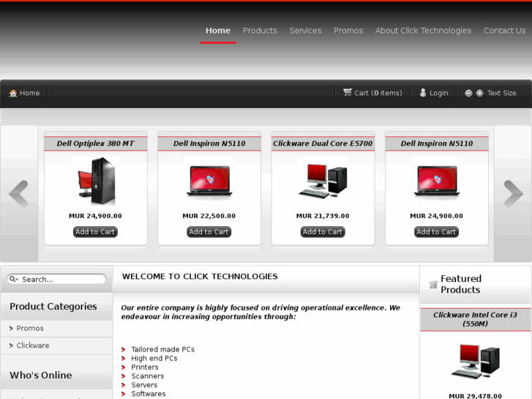The width and height of the screenshot is (532, 399).
Task: Increase text size with plus icon
Action: [x=479, y=93]
